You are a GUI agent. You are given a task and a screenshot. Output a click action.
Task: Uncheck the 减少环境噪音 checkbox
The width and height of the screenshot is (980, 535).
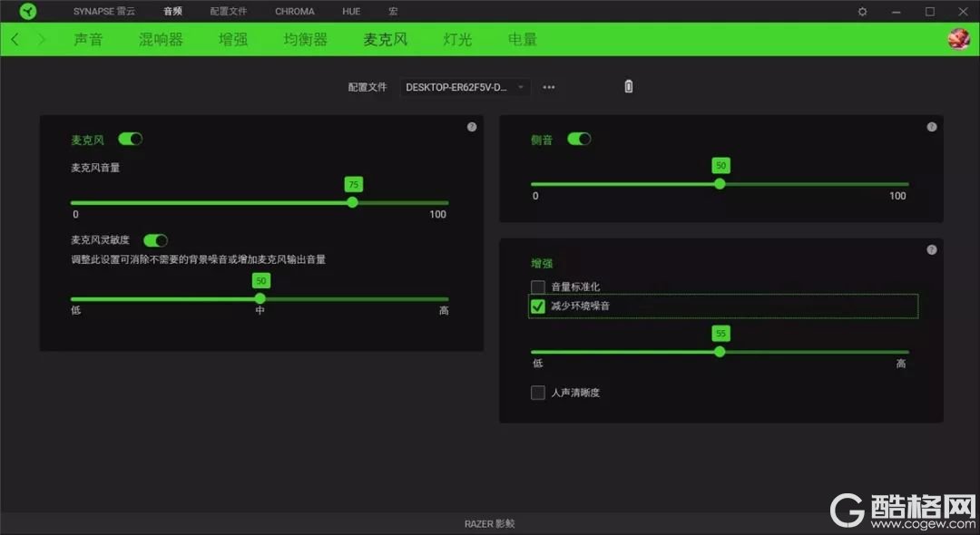click(537, 306)
